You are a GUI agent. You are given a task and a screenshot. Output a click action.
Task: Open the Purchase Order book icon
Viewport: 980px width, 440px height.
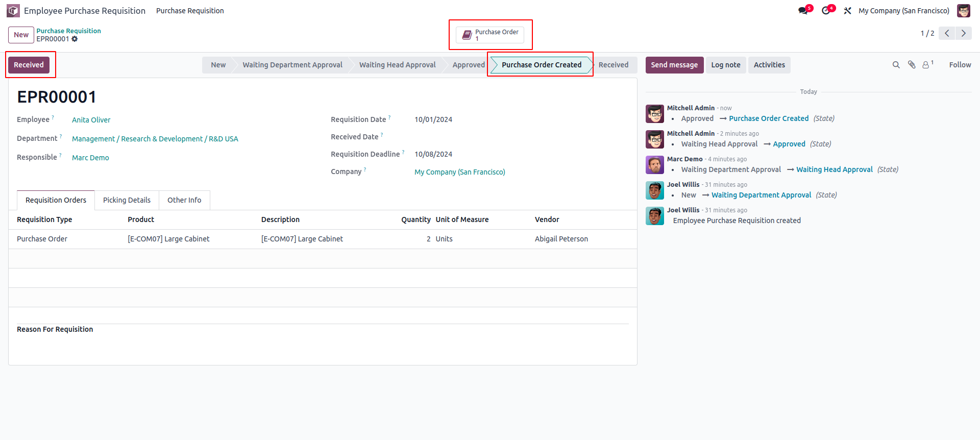[467, 35]
